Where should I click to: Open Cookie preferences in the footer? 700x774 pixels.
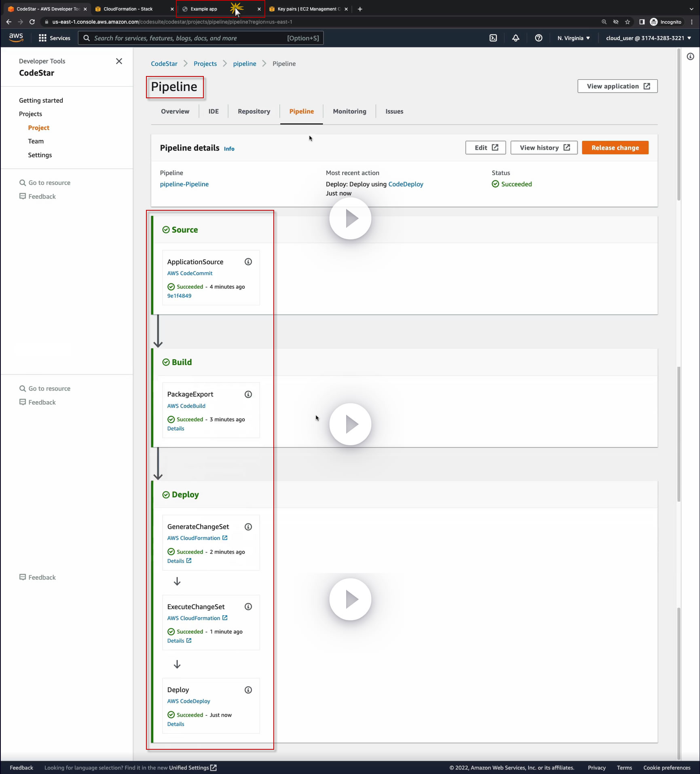(667, 768)
